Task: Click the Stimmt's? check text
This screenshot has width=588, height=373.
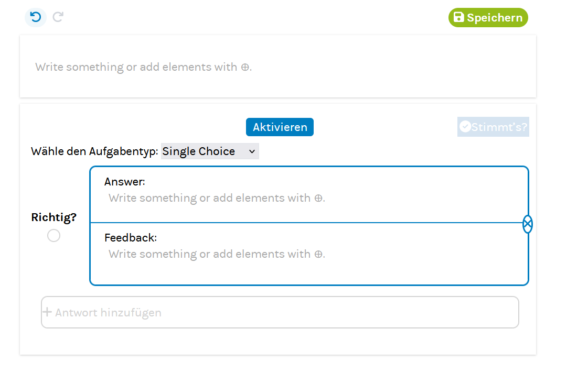Action: point(499,127)
